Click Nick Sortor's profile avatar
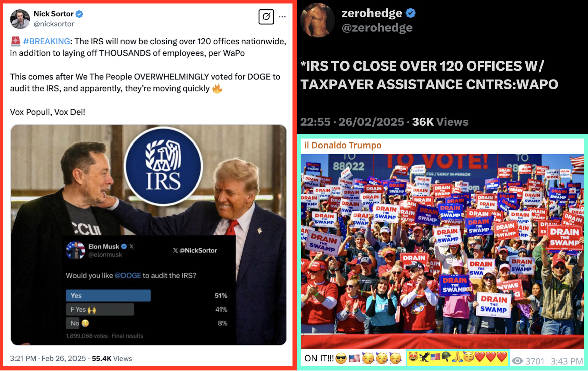The image size is (588, 371). [x=20, y=19]
